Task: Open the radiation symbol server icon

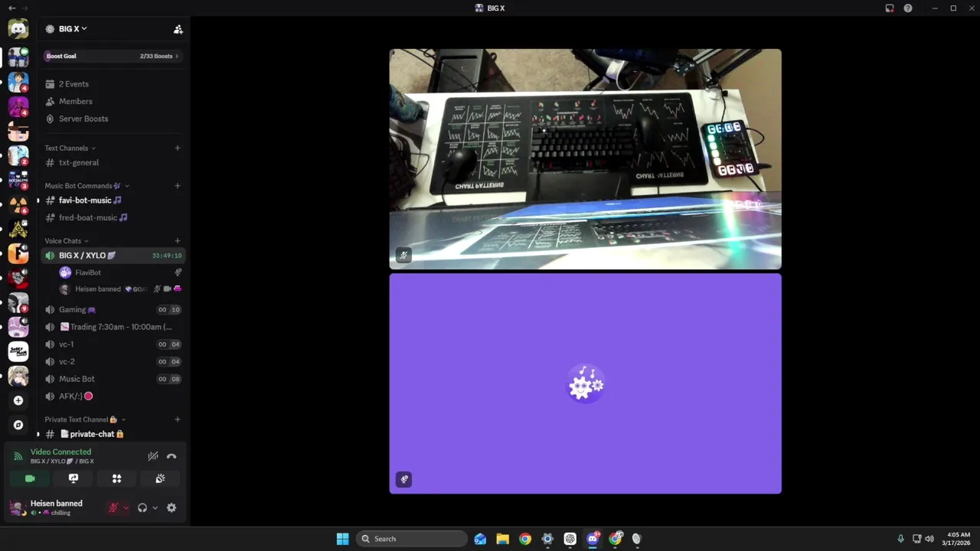Action: [18, 204]
